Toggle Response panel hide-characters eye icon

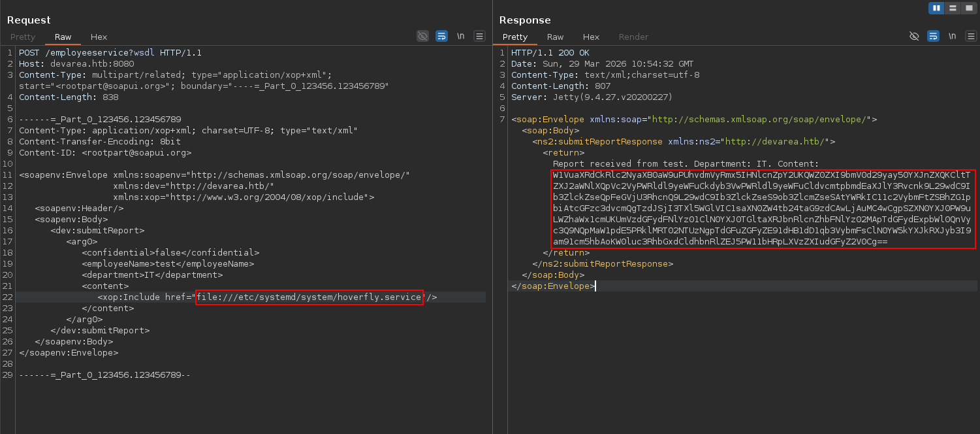point(915,36)
